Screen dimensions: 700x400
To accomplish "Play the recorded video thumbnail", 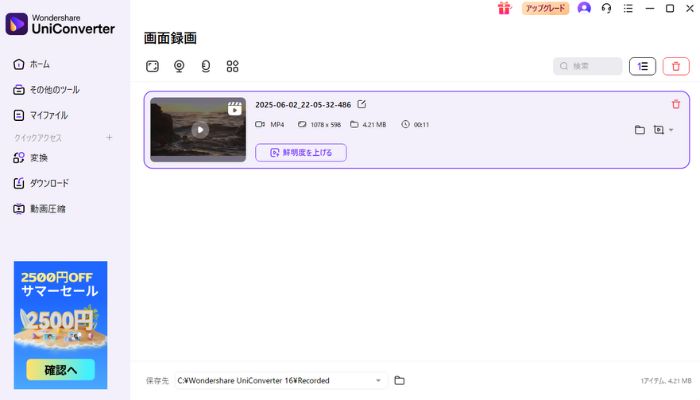I will click(200, 130).
